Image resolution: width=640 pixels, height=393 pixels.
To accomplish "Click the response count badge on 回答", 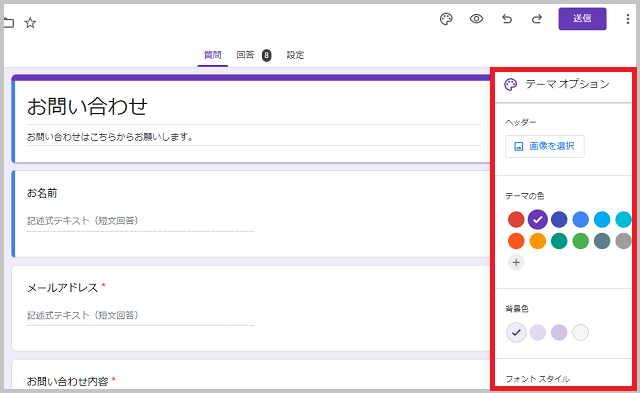I will click(x=267, y=55).
